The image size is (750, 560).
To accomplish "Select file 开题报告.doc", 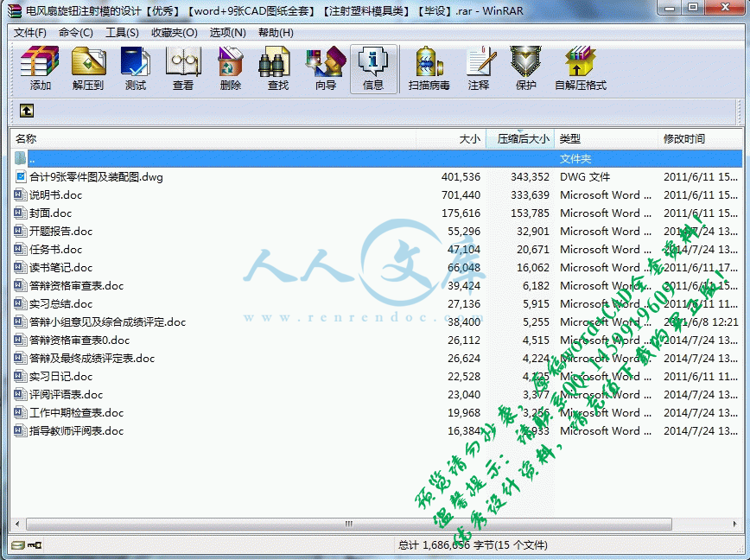I will (x=60, y=232).
